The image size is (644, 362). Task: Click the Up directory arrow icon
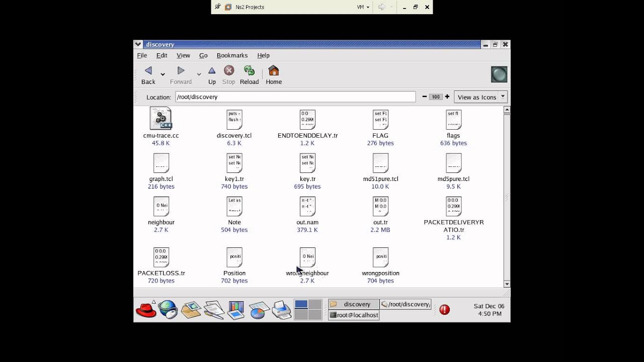(x=212, y=71)
